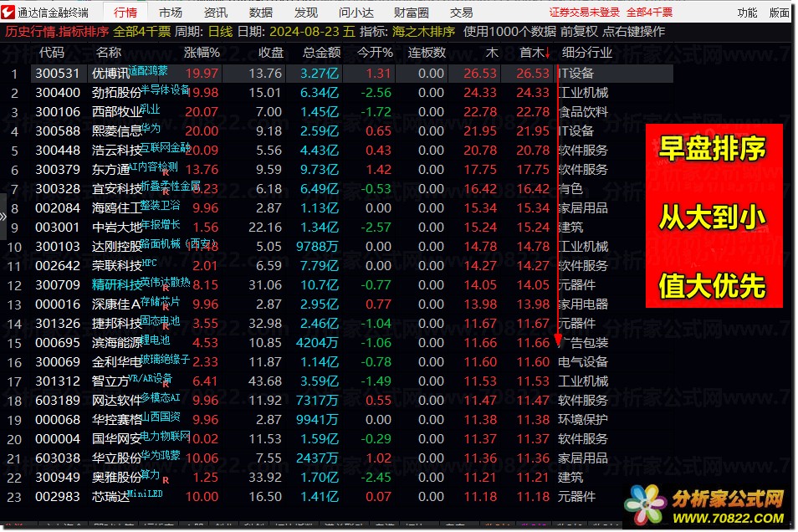
Task: Open the 数据 menu
Action: 261,13
